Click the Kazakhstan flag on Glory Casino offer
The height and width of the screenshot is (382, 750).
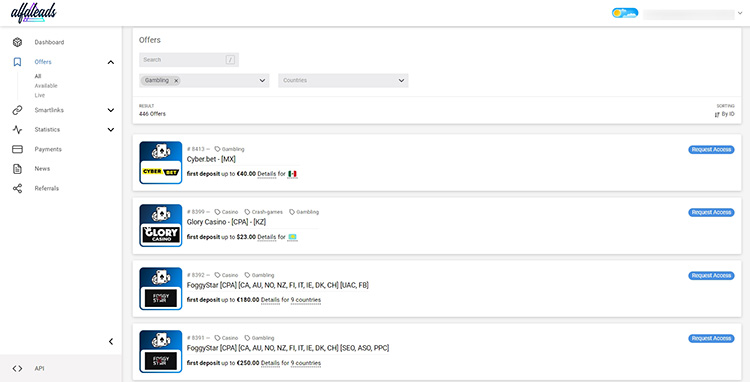point(292,237)
